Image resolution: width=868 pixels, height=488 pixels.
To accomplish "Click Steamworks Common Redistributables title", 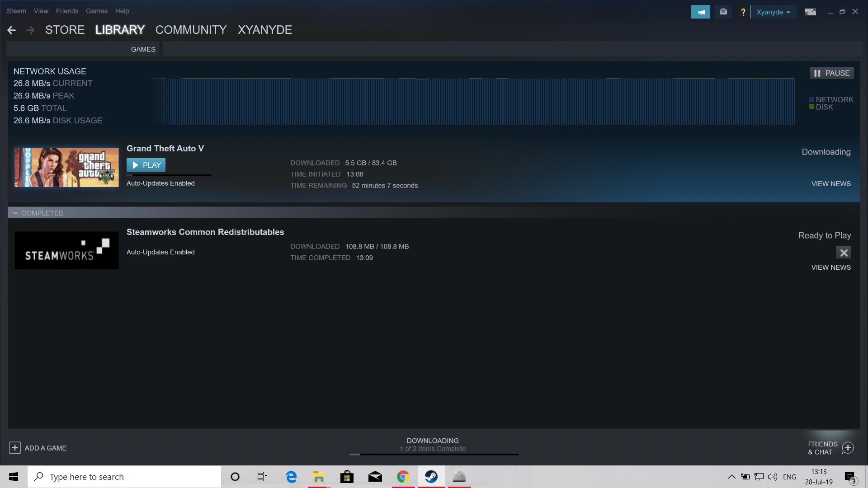I will (205, 232).
